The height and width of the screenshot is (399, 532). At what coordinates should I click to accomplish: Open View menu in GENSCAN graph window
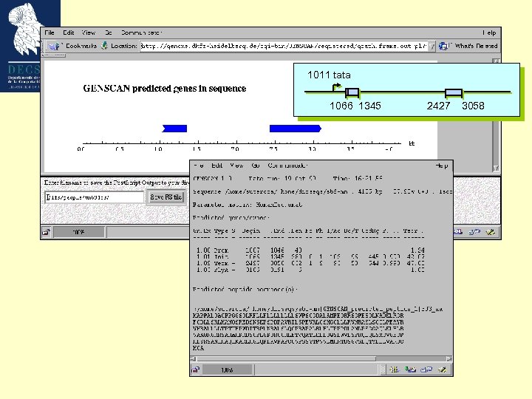point(88,33)
